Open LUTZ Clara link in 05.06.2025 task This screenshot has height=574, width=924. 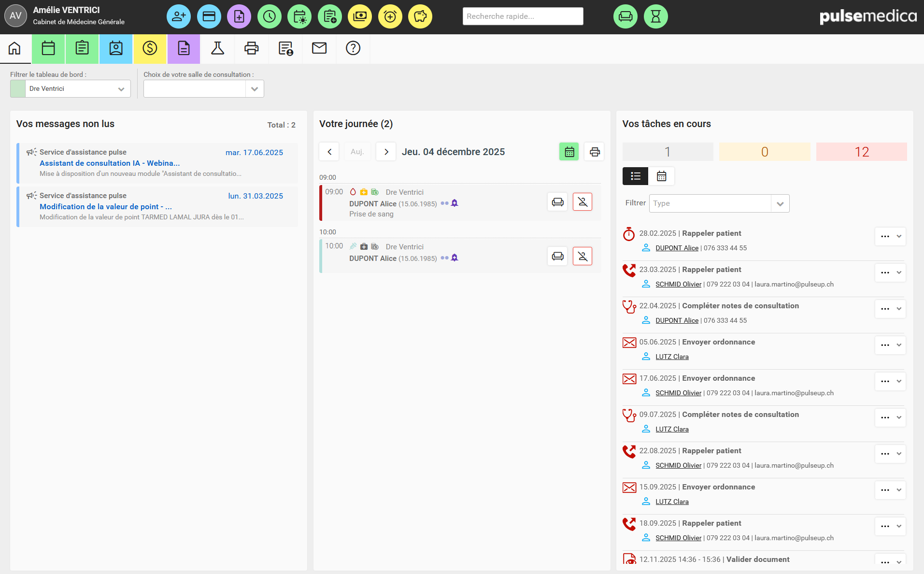(x=672, y=357)
